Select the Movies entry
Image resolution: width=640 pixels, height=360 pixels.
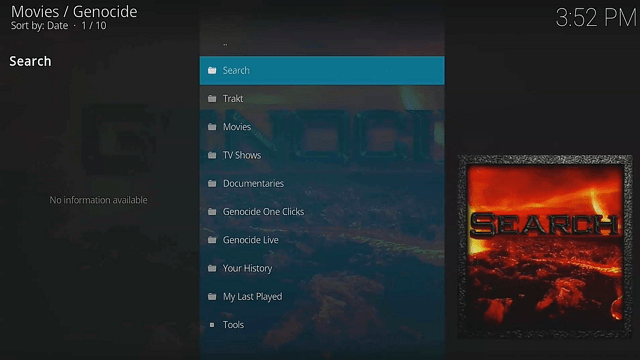tap(322, 127)
